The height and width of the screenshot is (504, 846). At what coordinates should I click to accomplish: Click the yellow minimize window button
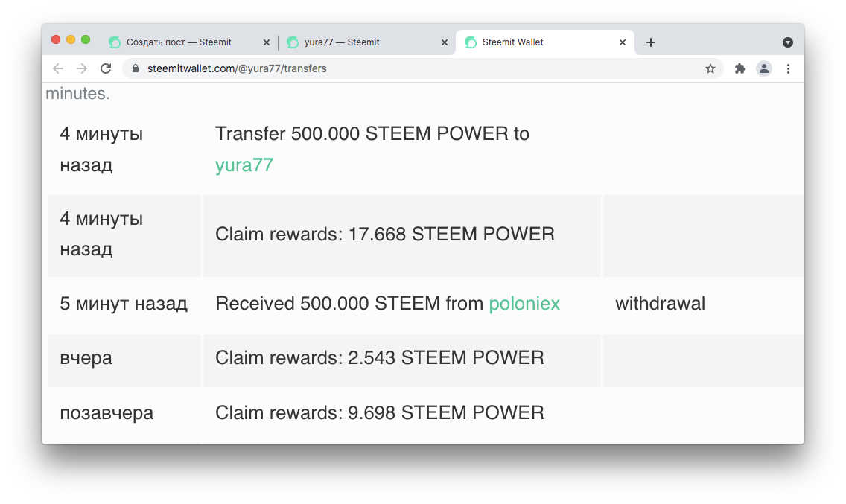pyautogui.click(x=71, y=39)
